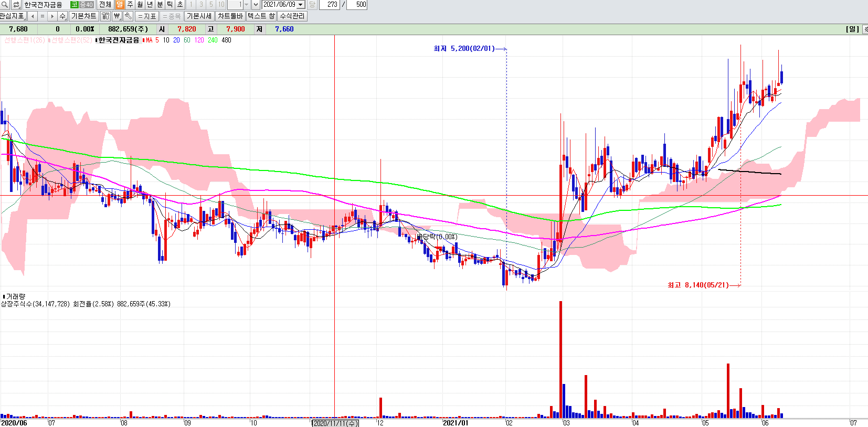Click the blue MA 20 legend value
Screen dimensions: 868x427
click(176, 40)
